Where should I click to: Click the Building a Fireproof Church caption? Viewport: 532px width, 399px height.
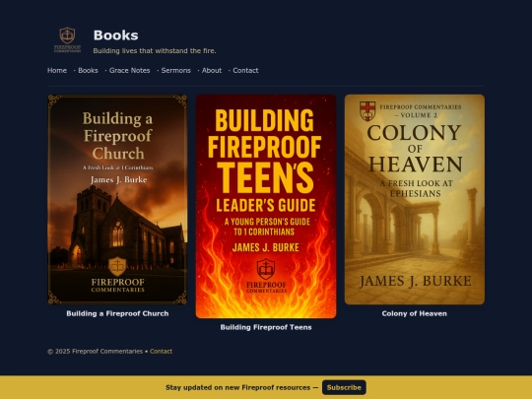(x=117, y=314)
